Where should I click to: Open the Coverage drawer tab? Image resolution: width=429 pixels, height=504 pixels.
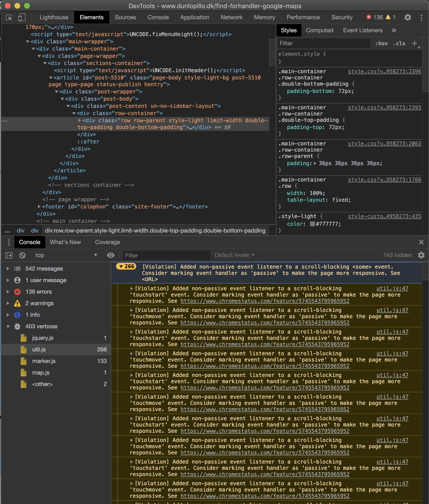(108, 242)
